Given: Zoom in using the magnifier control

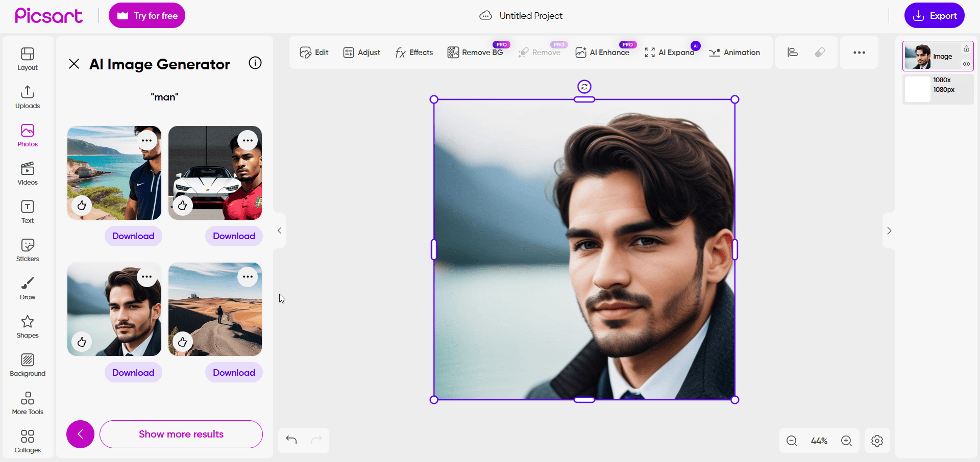Looking at the screenshot, I should [846, 441].
